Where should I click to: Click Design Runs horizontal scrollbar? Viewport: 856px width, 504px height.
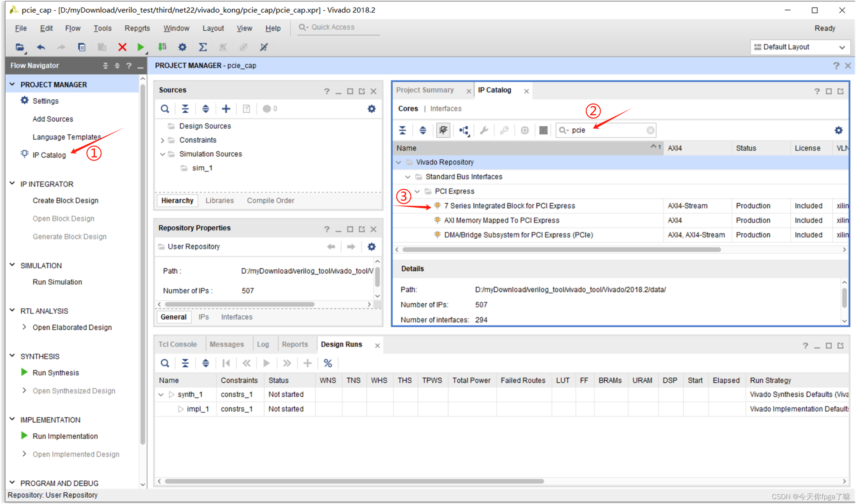tap(354, 481)
